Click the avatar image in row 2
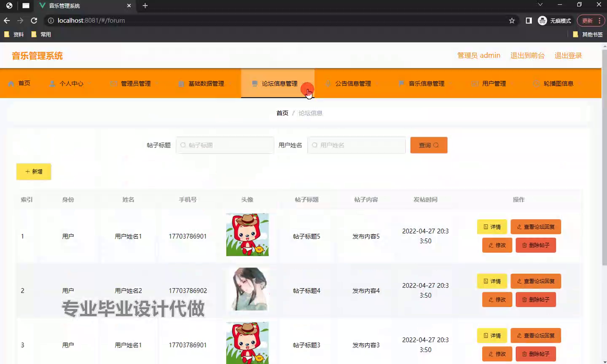This screenshot has height=364, width=607. coord(247,289)
